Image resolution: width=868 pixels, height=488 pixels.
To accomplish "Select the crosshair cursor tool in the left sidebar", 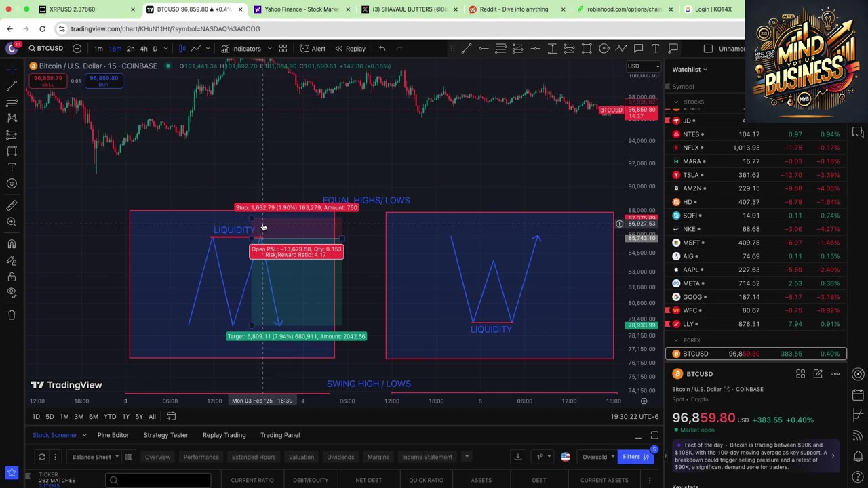I will [x=12, y=70].
